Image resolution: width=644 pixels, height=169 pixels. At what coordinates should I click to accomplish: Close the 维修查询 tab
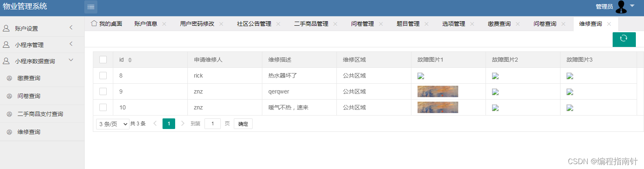tap(609, 24)
